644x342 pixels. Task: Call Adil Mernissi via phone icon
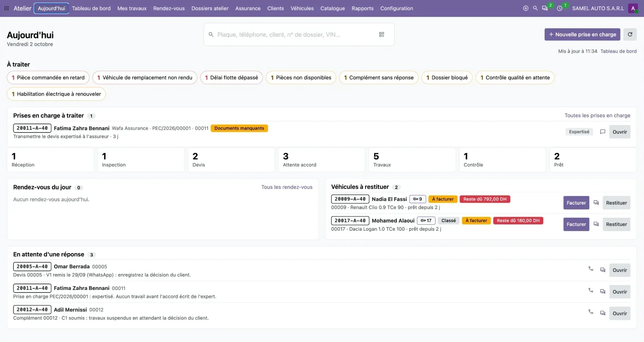(x=591, y=312)
